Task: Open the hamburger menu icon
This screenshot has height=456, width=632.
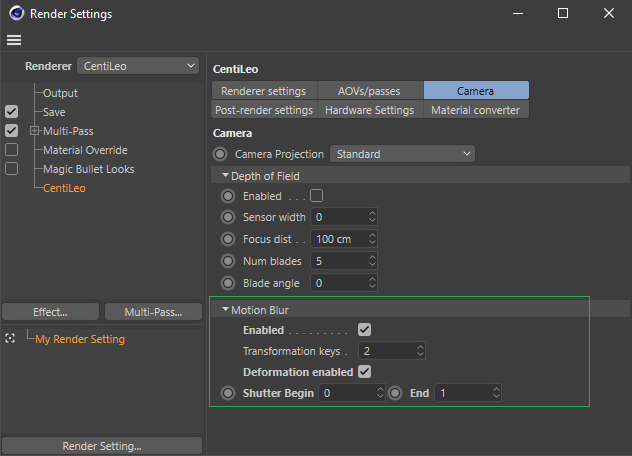Action: [14, 40]
